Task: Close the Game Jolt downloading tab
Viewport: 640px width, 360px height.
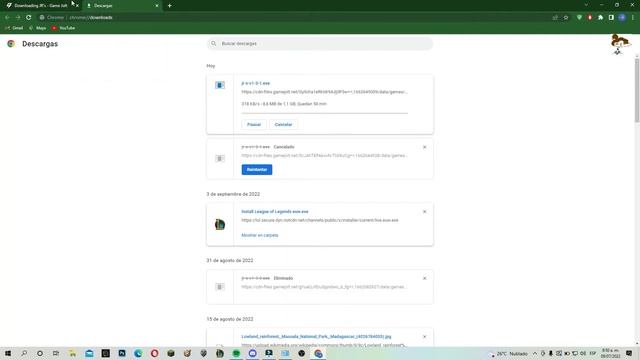Action: click(x=77, y=6)
